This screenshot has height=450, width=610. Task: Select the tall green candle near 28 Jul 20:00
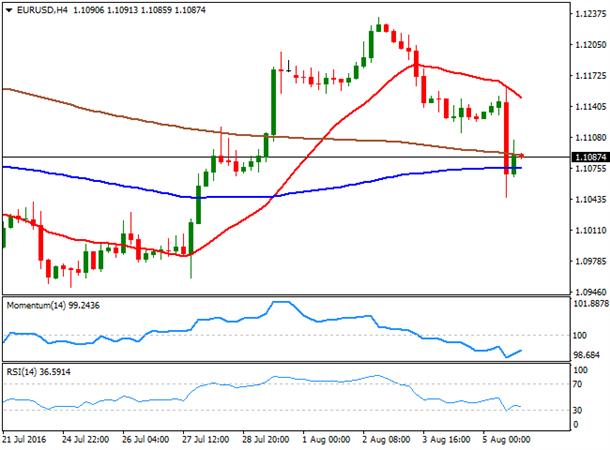tap(273, 102)
